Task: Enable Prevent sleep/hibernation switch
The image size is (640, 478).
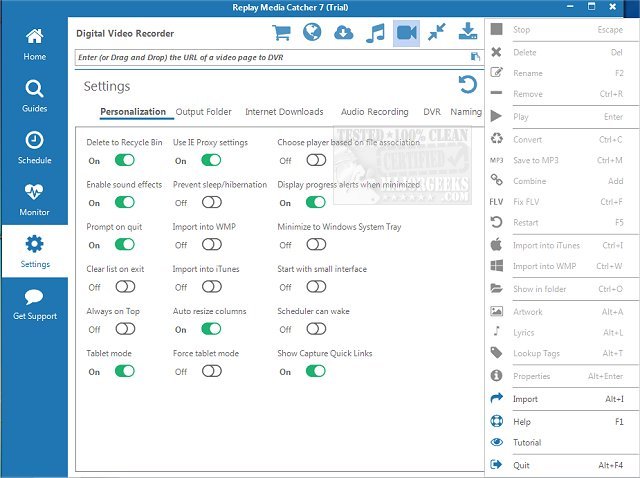Action: (x=212, y=202)
